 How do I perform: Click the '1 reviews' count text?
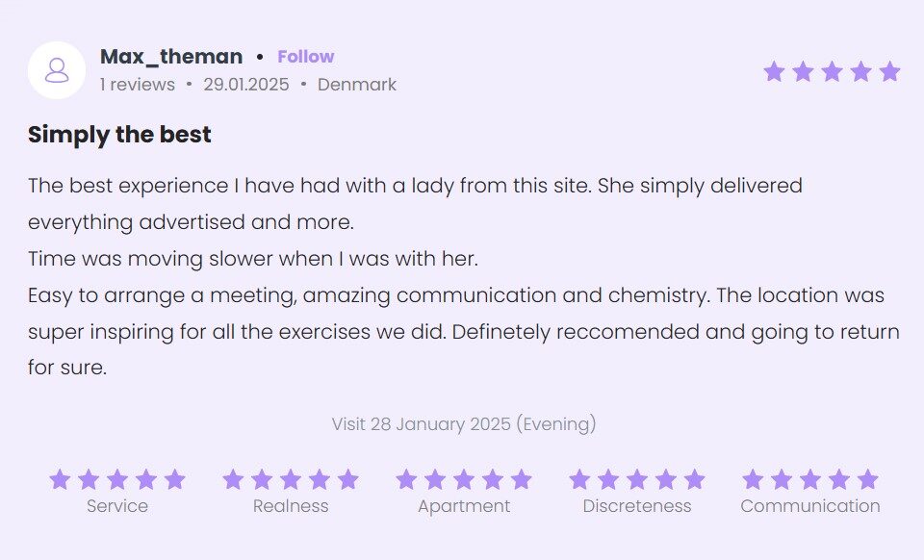138,85
